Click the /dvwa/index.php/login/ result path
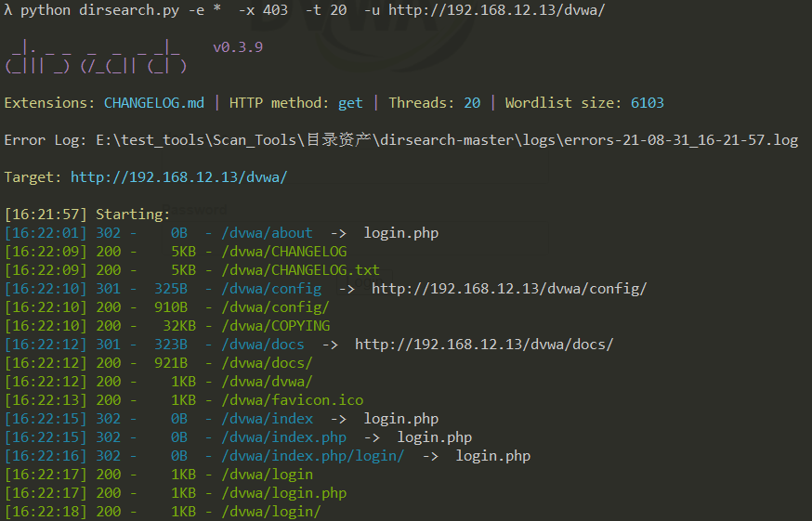Viewport: 812px width, 521px height. pos(313,456)
